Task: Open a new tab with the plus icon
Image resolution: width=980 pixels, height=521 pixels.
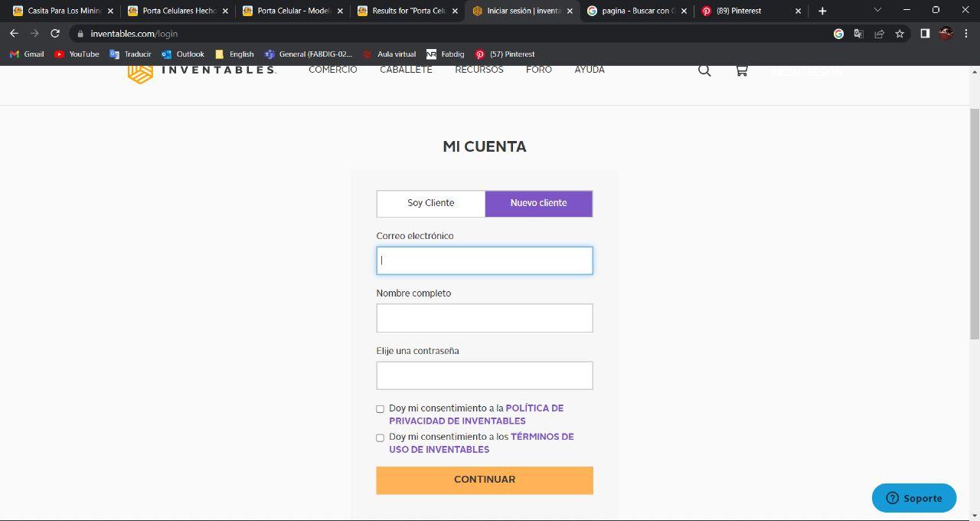Action: [822, 11]
